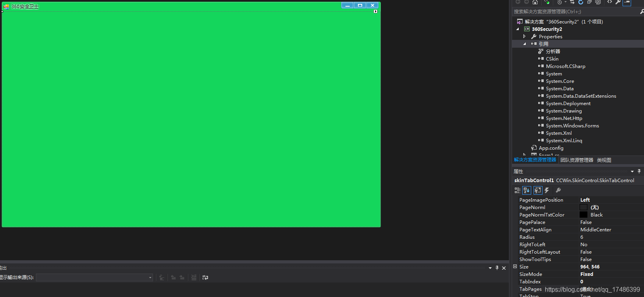Collapse the 360Security2 project node
The height and width of the screenshot is (297, 644).
(518, 29)
